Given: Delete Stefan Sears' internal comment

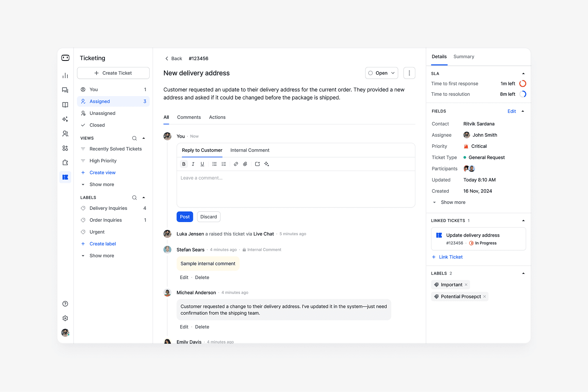Looking at the screenshot, I should [202, 278].
